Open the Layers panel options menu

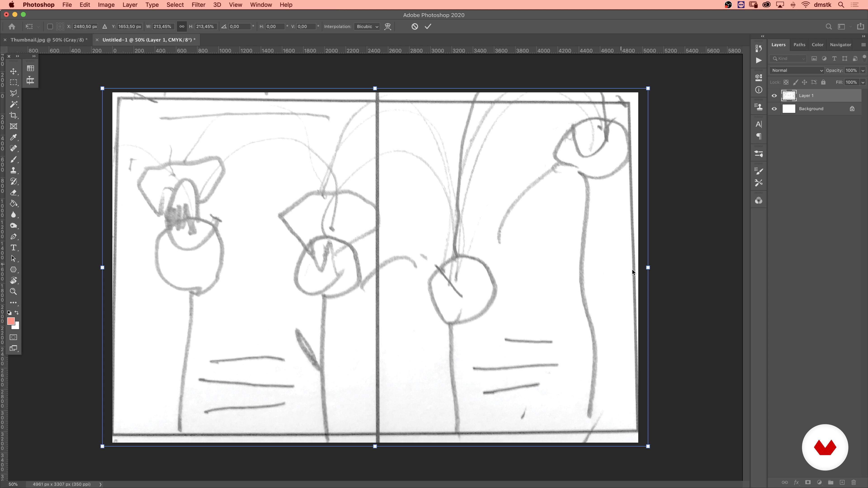pyautogui.click(x=863, y=45)
